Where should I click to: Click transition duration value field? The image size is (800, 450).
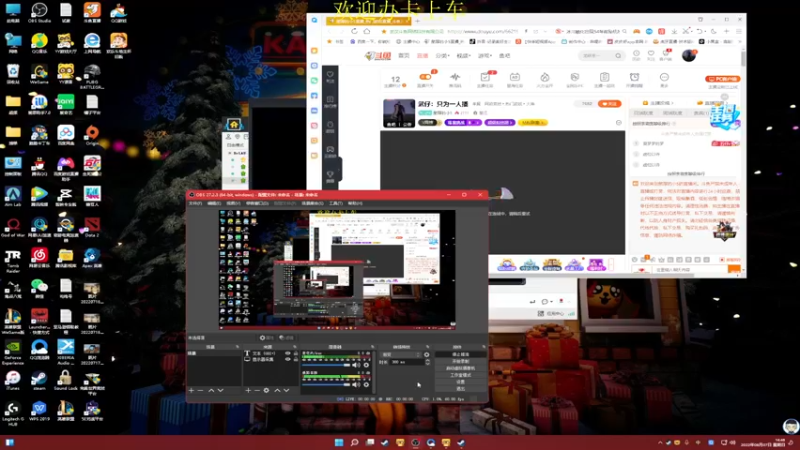coord(407,362)
